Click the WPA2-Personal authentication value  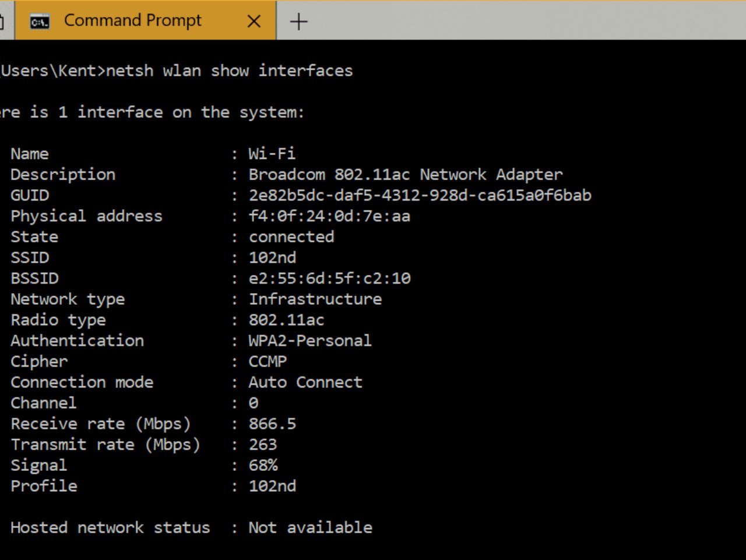coord(310,340)
